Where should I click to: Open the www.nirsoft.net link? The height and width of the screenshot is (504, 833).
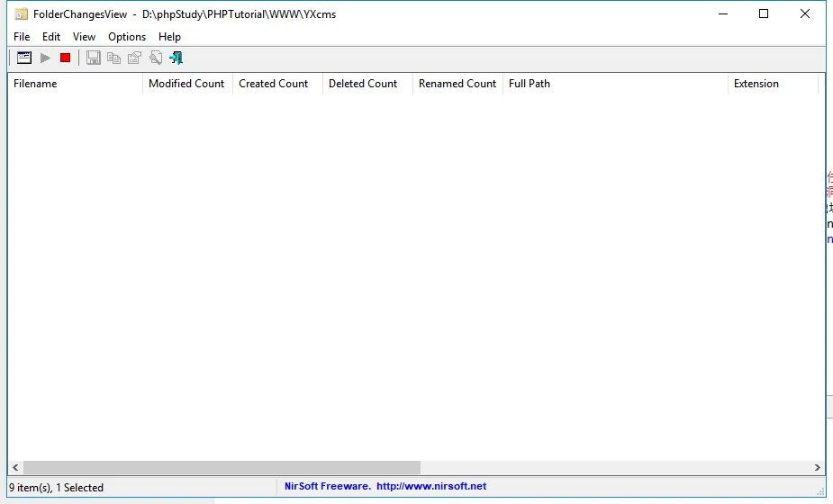click(x=431, y=486)
